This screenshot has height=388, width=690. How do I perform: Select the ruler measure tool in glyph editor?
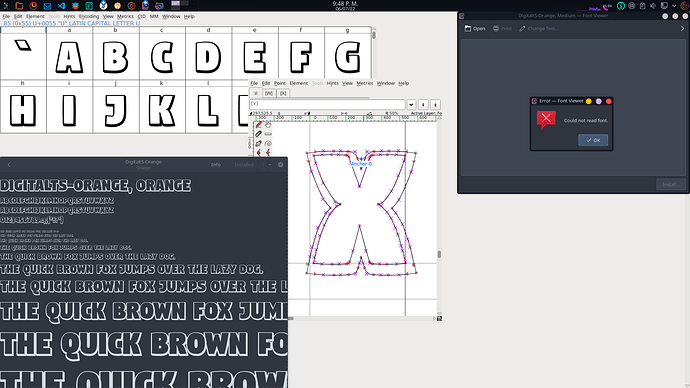pyautogui.click(x=268, y=134)
